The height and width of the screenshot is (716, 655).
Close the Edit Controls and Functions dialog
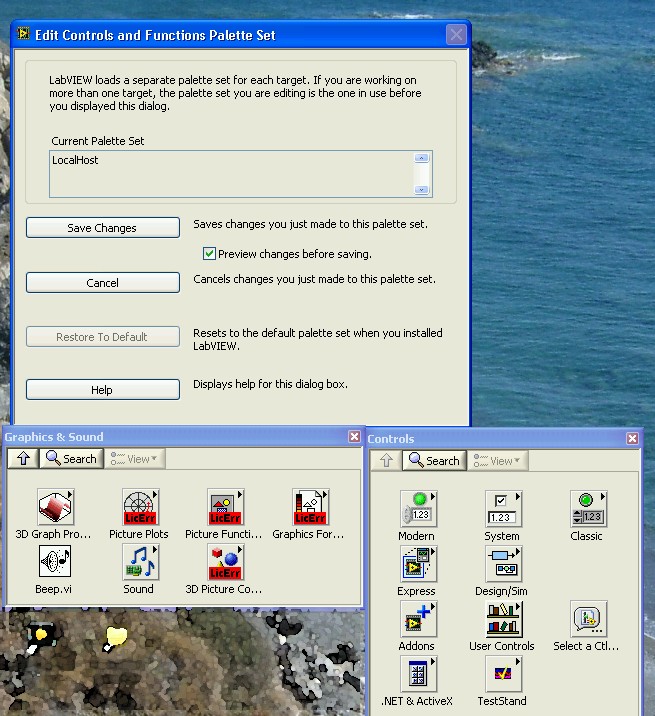point(456,35)
